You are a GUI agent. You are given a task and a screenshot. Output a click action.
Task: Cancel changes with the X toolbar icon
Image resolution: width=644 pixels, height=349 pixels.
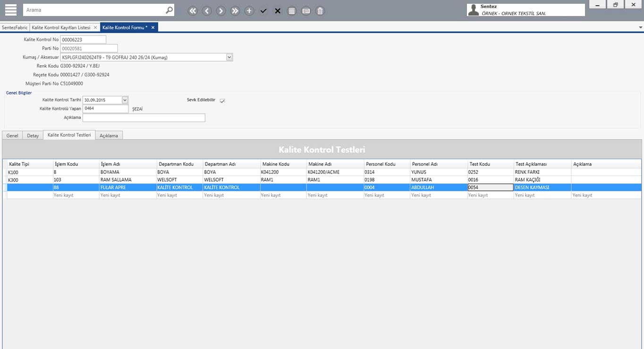point(278,11)
